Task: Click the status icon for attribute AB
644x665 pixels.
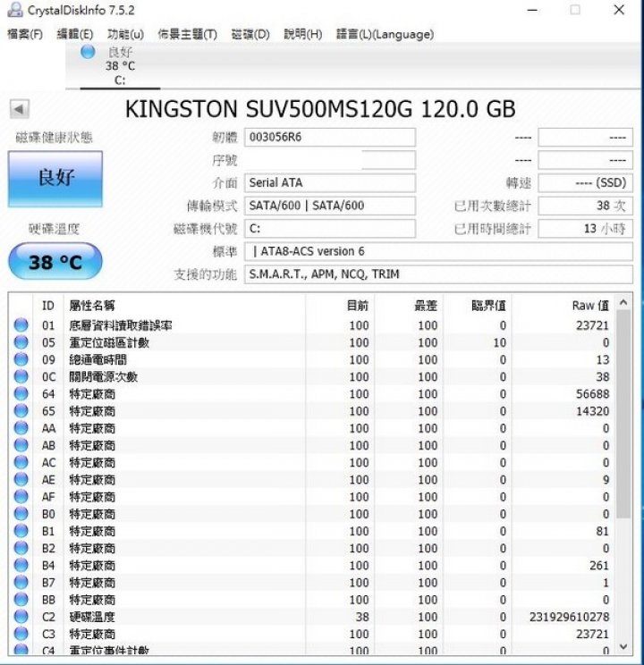Action: 21,445
